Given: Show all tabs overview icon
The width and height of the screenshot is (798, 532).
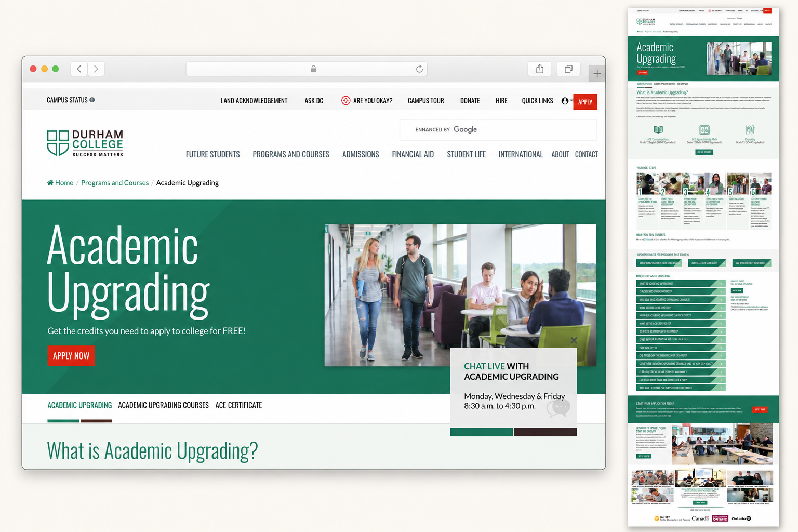Looking at the screenshot, I should point(568,69).
